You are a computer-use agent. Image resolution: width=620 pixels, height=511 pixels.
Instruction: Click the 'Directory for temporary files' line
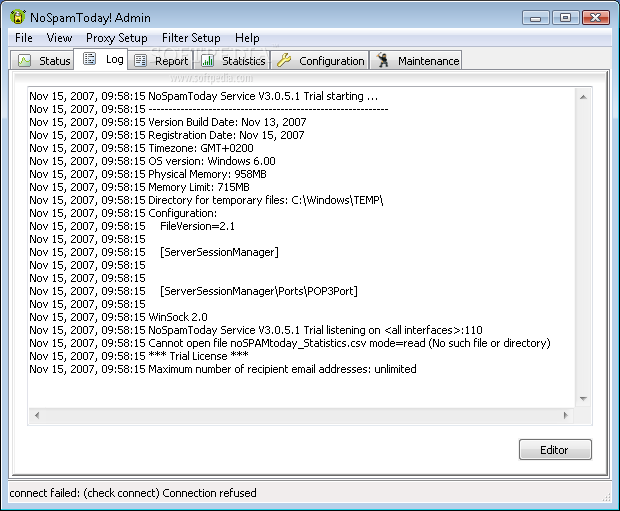click(x=206, y=200)
